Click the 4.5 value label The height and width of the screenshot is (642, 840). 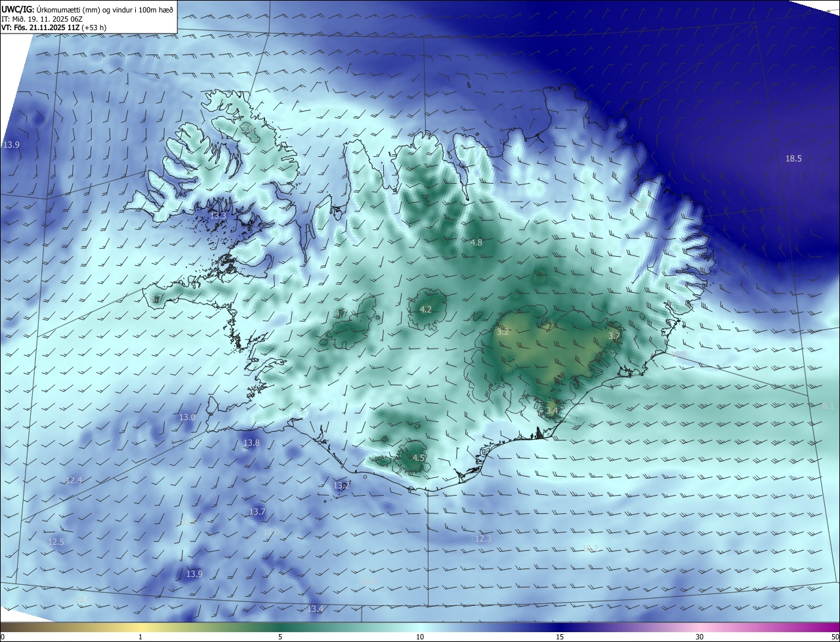418,458
